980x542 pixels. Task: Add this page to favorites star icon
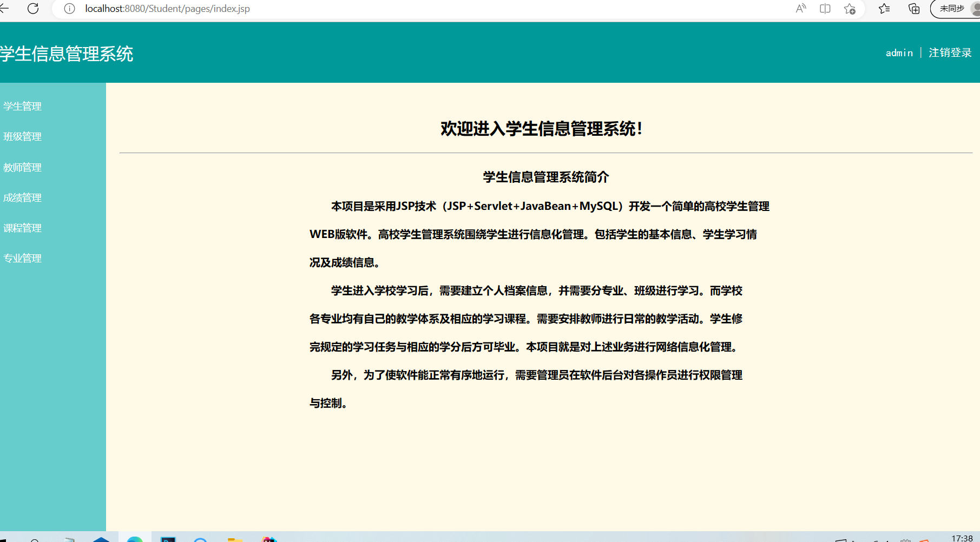point(850,9)
